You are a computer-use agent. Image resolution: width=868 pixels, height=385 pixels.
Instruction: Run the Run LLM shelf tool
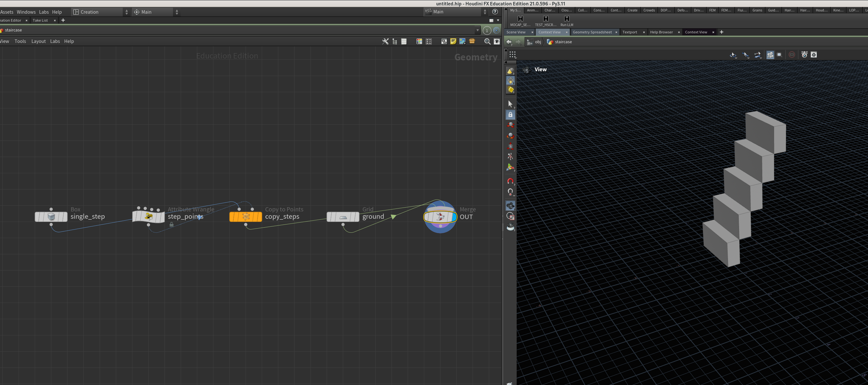(x=567, y=21)
